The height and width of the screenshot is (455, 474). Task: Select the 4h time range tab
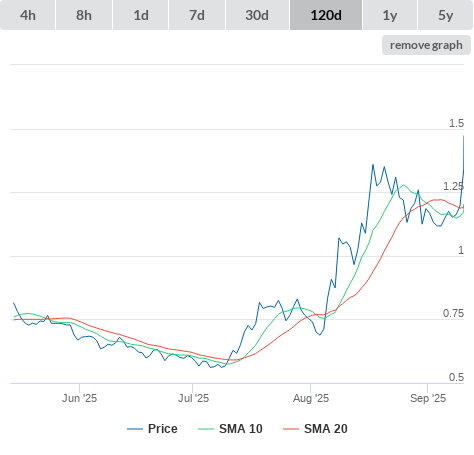tap(27, 15)
